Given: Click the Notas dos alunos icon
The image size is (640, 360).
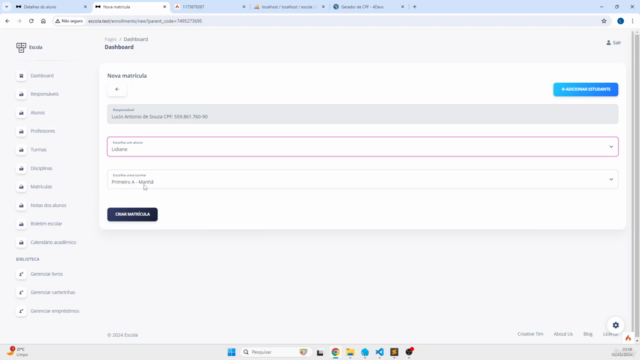Looking at the screenshot, I should (21, 205).
